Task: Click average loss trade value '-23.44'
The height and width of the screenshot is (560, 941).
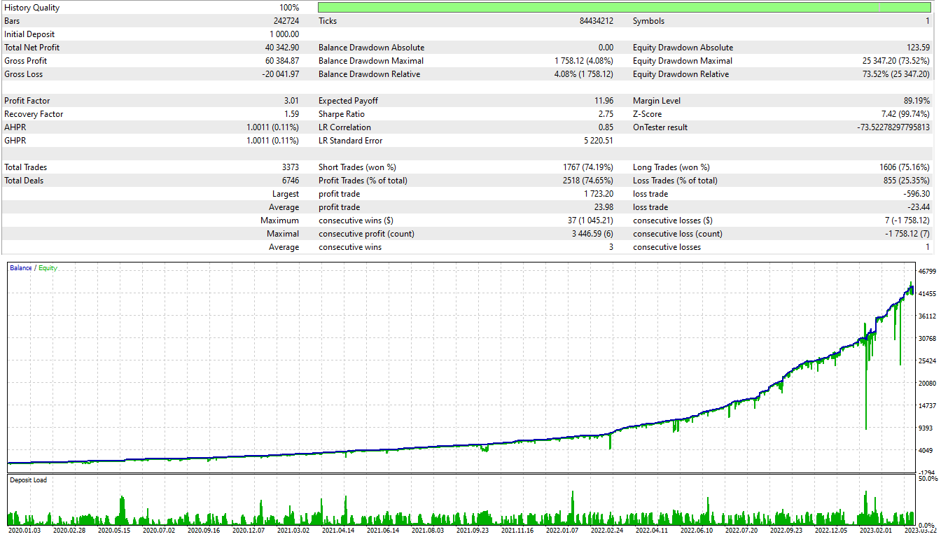Action: click(x=919, y=207)
